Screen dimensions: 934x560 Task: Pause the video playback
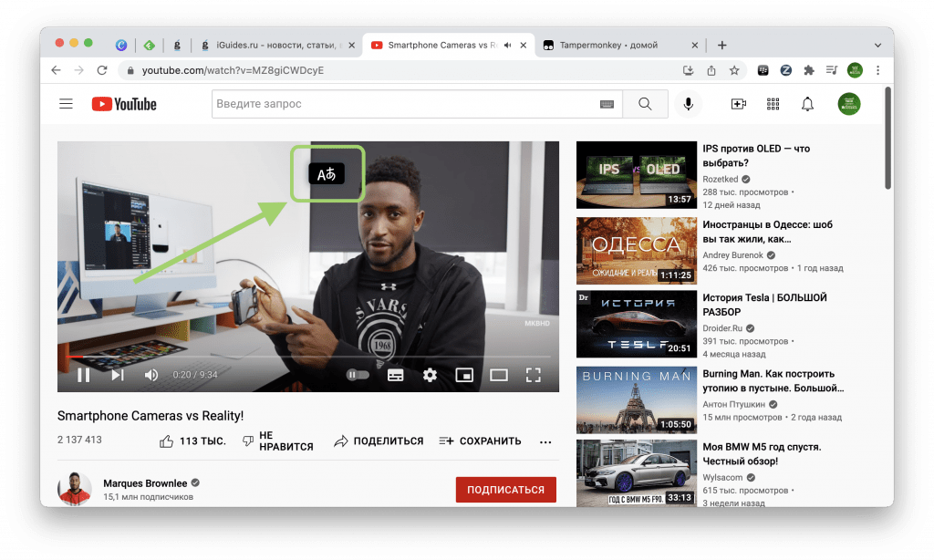click(x=83, y=375)
